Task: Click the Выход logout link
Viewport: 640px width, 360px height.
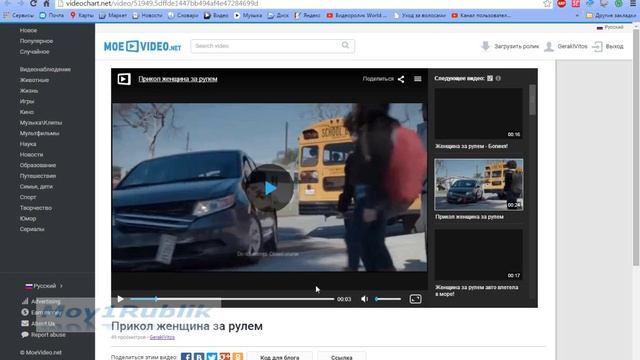Action: coord(614,47)
